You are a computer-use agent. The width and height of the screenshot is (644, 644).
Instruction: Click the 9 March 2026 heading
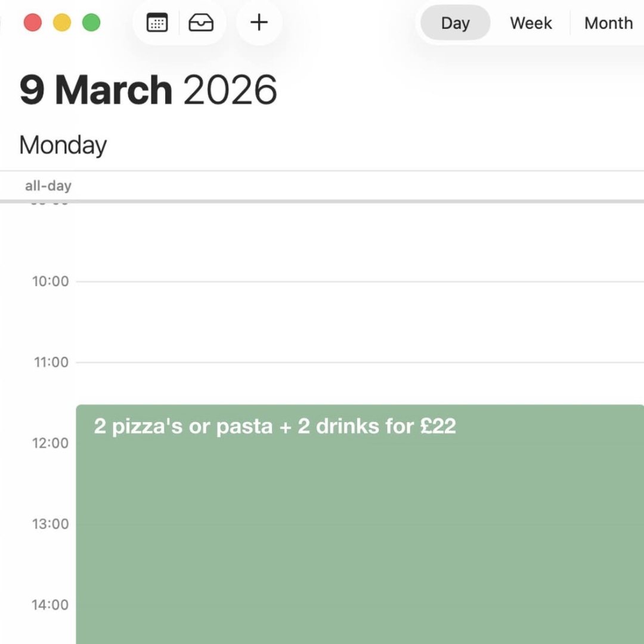tap(148, 90)
